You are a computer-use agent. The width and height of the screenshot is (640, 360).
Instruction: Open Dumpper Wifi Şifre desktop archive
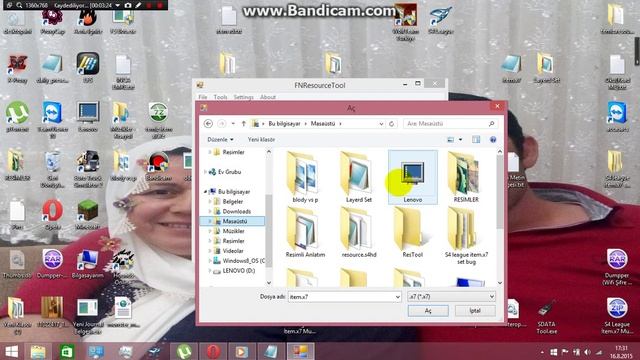(617, 267)
